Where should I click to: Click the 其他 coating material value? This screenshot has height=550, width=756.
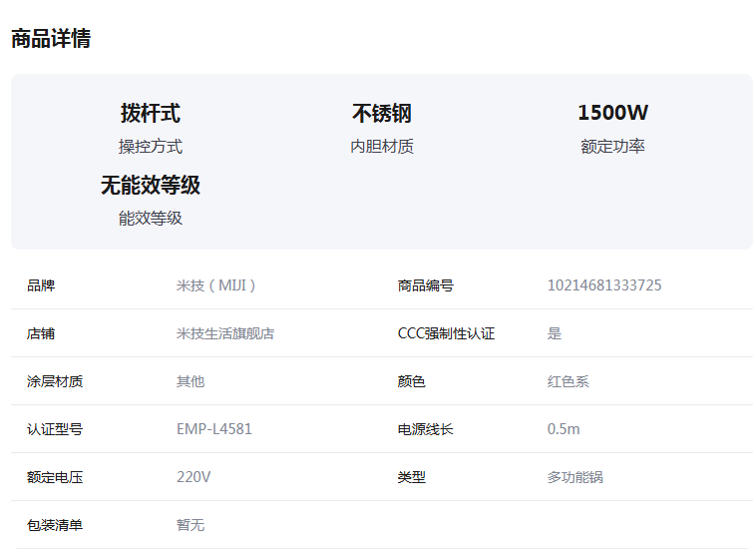(x=190, y=381)
